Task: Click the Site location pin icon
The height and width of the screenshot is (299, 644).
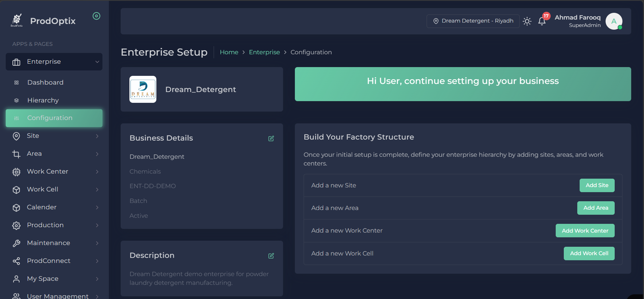Action: coord(16,136)
